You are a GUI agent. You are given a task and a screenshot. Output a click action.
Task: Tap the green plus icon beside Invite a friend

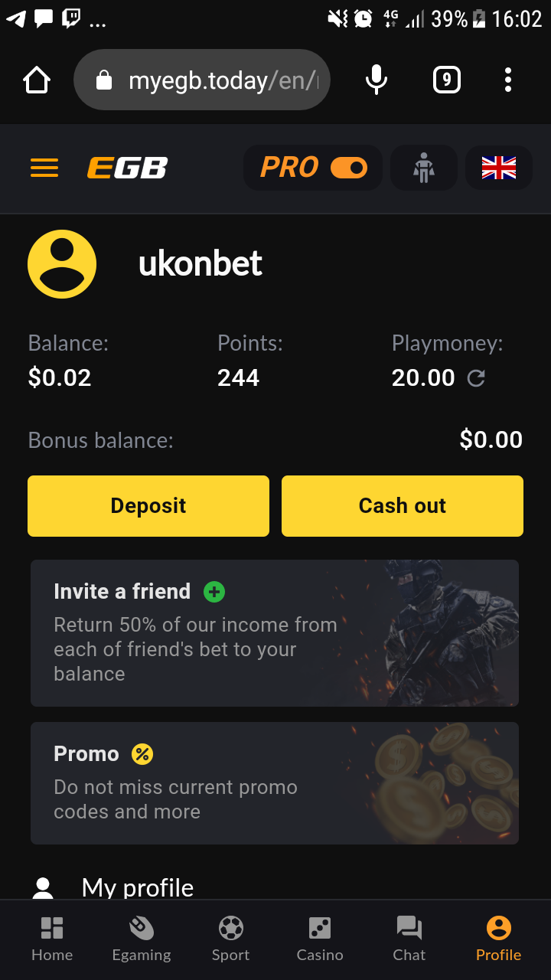pyautogui.click(x=214, y=592)
